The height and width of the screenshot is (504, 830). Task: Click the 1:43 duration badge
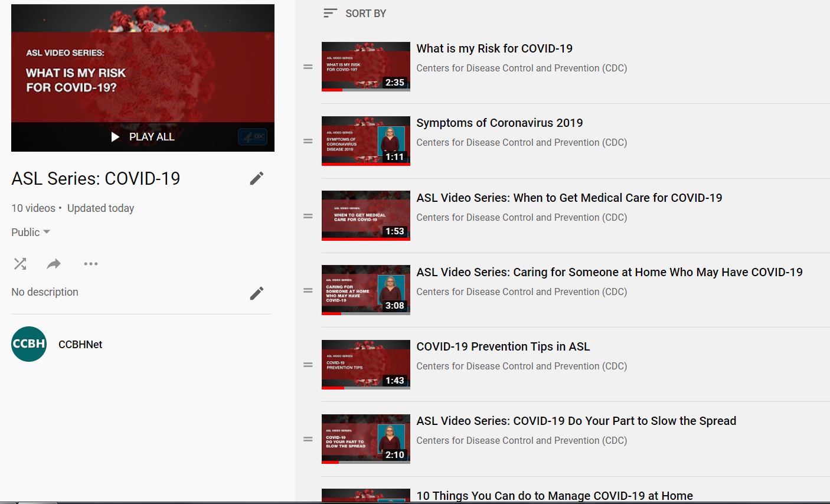tap(395, 381)
